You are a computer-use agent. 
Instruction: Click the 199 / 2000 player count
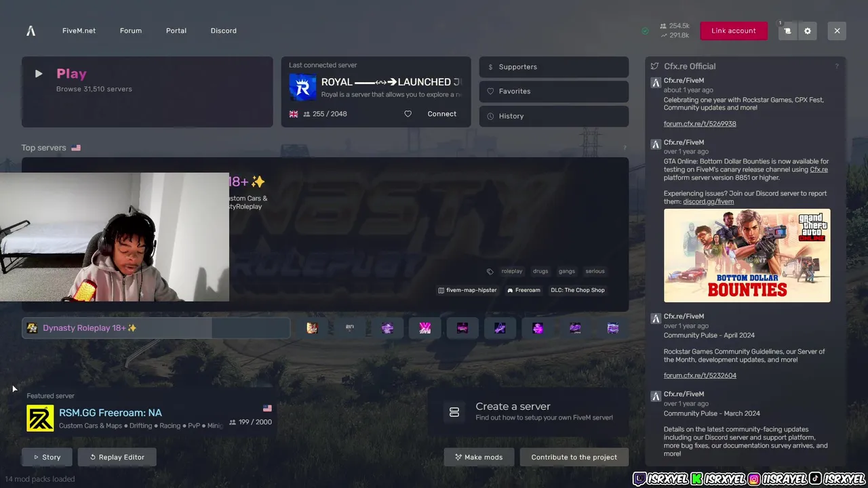[x=250, y=422]
